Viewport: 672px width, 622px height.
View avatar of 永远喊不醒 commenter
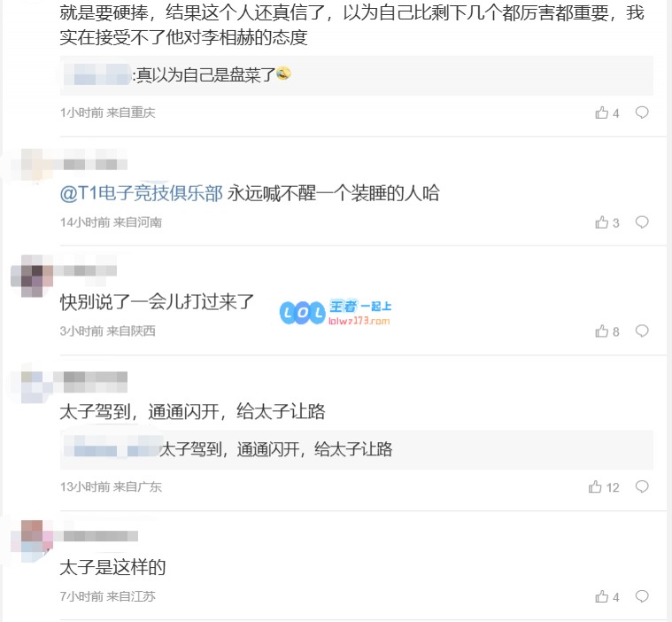coord(32,166)
